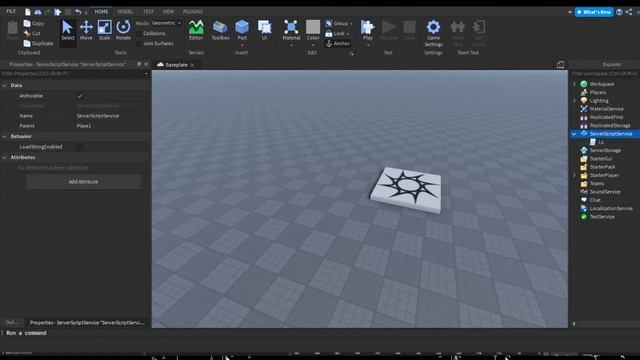Switch to the PLUGINS ribbon tab

(x=193, y=12)
